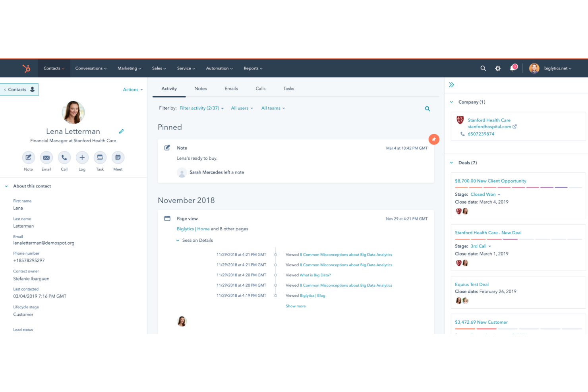The width and height of the screenshot is (588, 392).
Task: Create a note using the Note icon
Action: (28, 158)
